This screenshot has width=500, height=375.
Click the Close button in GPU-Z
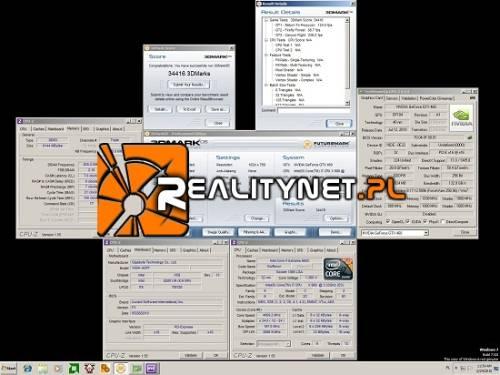[465, 232]
